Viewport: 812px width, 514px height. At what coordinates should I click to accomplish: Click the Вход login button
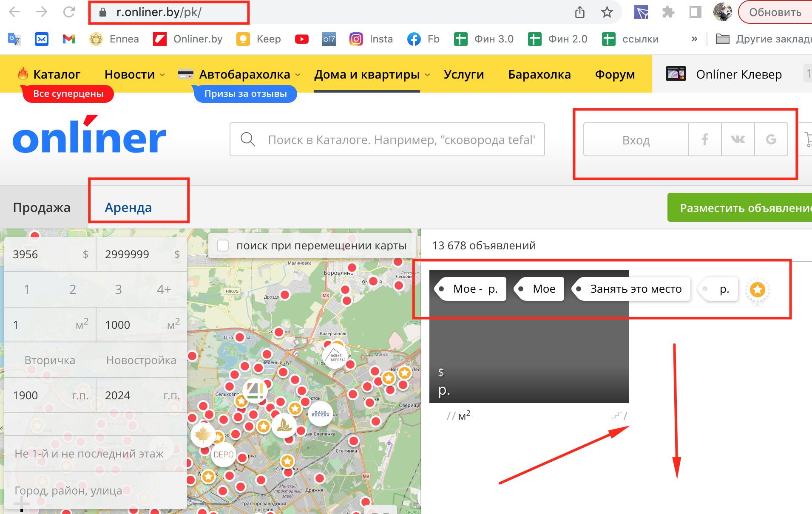click(x=636, y=140)
